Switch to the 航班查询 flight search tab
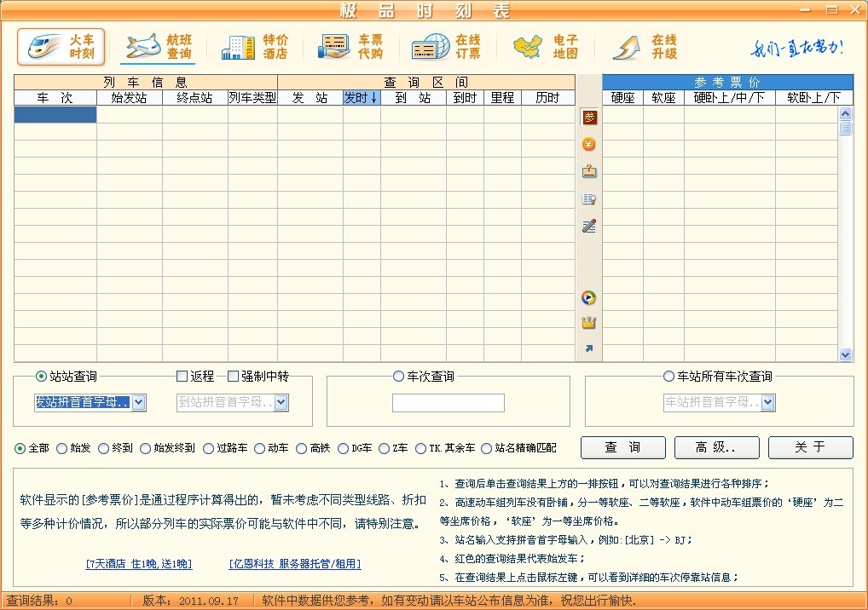The width and height of the screenshot is (868, 610). [159, 47]
